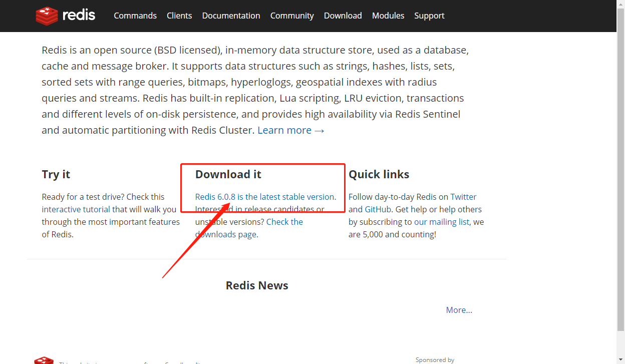Open the Commands menu item

135,16
